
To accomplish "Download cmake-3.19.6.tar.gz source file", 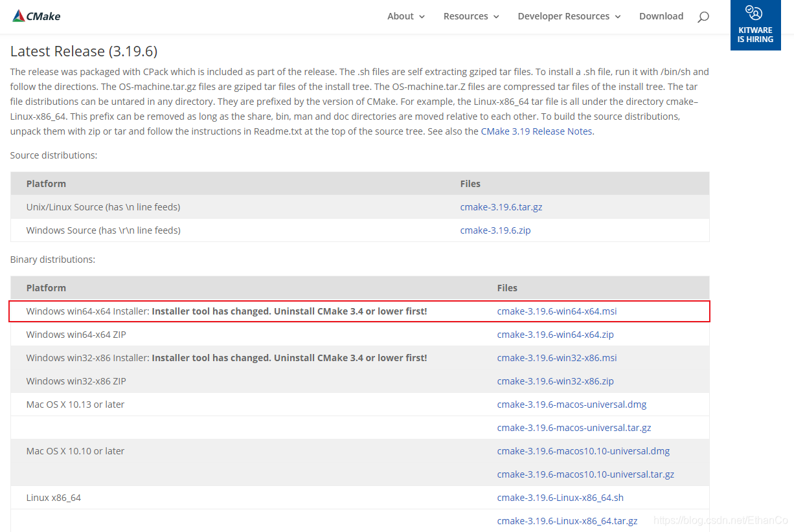I will [501, 207].
